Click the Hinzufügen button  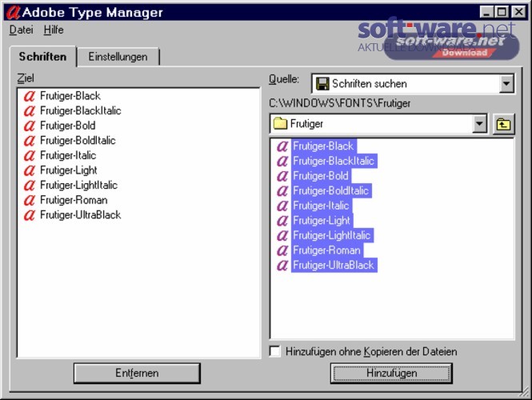pos(391,373)
